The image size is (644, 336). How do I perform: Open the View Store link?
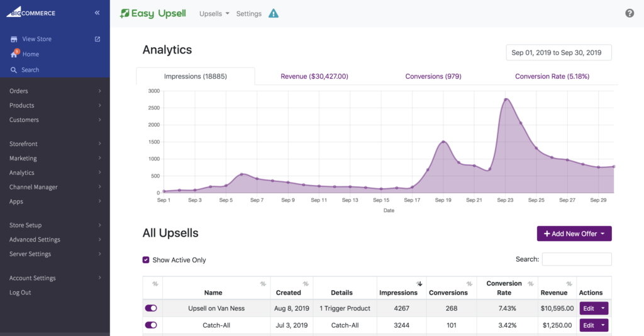(37, 39)
